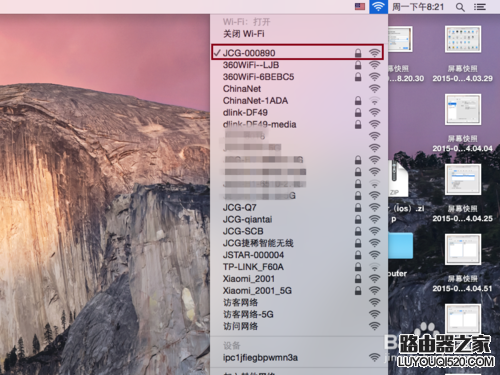Click lock icon on Xiaomi_2001_5G row

pos(358,290)
